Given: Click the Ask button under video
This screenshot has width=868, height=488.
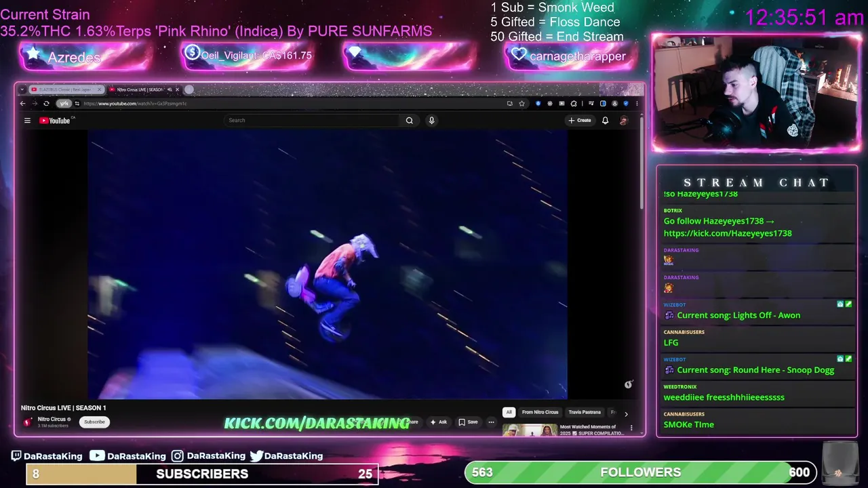Looking at the screenshot, I should pyautogui.click(x=439, y=422).
